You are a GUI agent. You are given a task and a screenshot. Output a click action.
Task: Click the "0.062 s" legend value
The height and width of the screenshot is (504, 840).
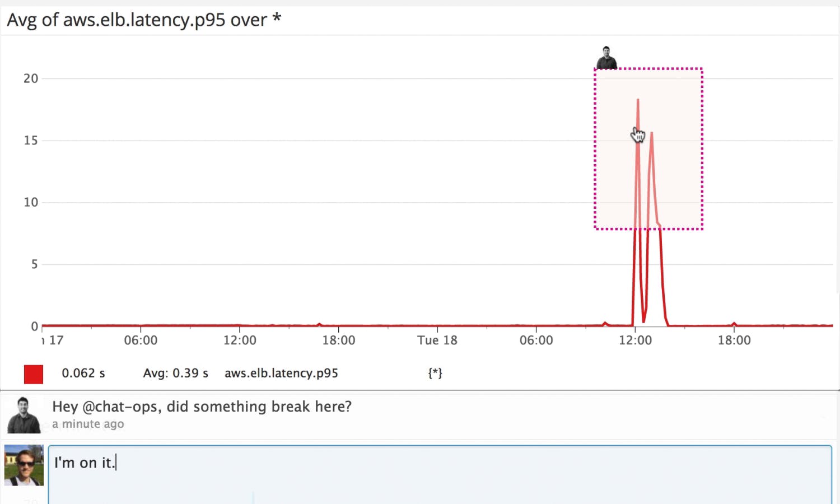pos(83,374)
